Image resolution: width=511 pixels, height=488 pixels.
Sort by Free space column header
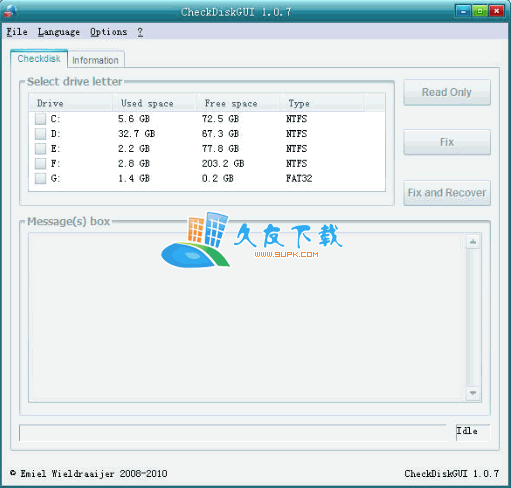(238, 103)
